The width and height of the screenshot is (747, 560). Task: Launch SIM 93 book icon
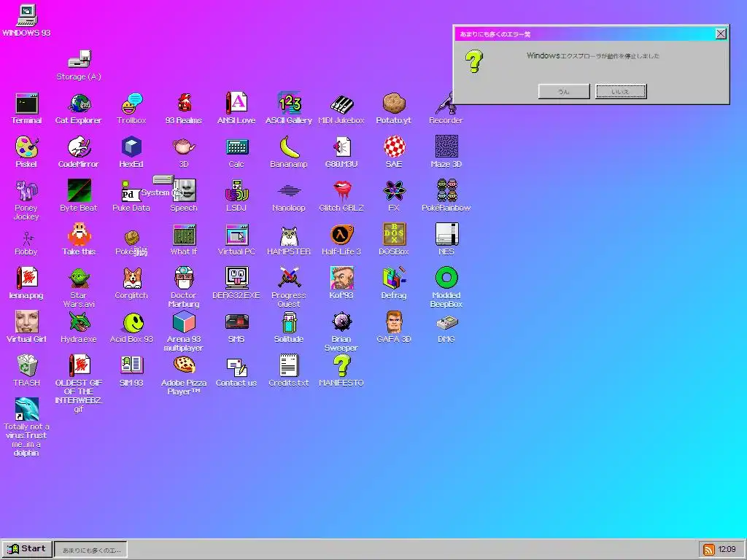tap(131, 366)
